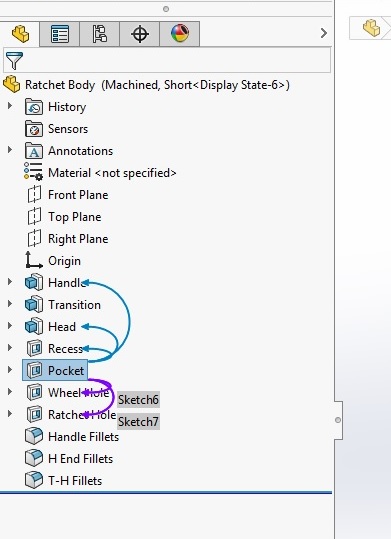The height and width of the screenshot is (539, 391).
Task: Select the Handle Fillets feature icon
Action: 34,436
